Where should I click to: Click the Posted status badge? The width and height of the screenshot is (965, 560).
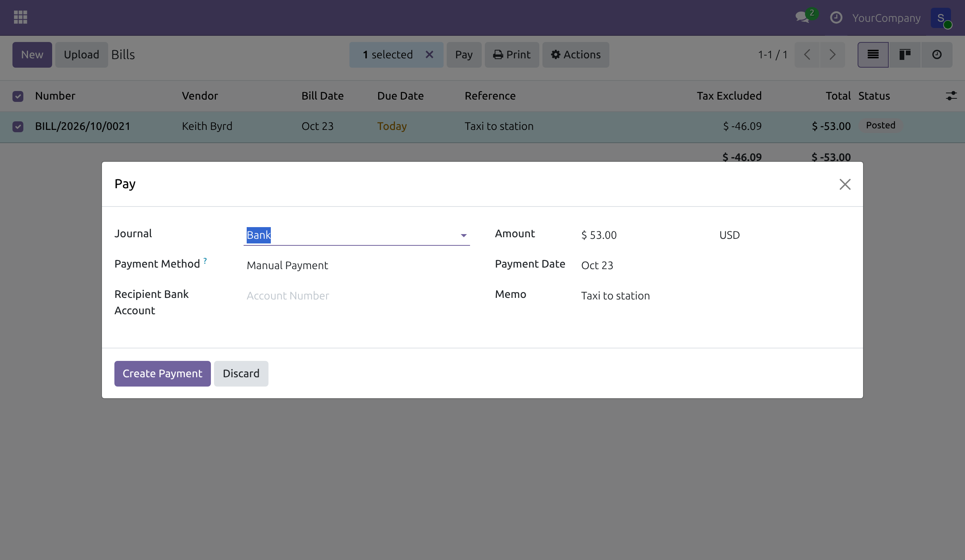[881, 125]
